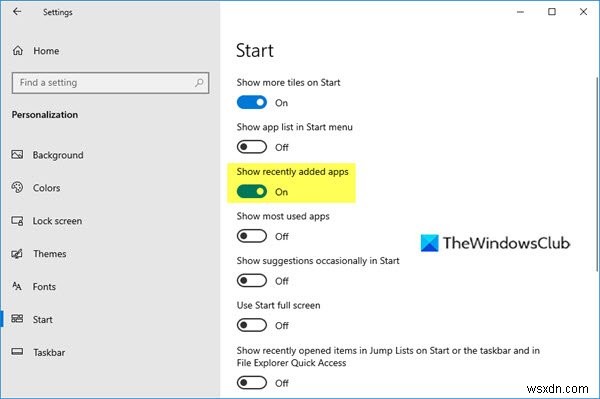Disable Show recently added apps toggle
Viewport: 600px width, 399px height.
[251, 192]
